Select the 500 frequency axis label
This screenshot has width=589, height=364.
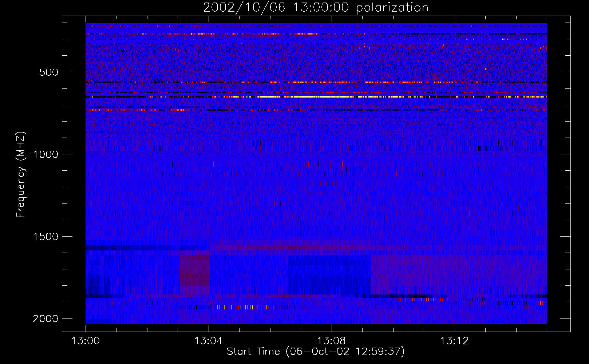(x=49, y=72)
